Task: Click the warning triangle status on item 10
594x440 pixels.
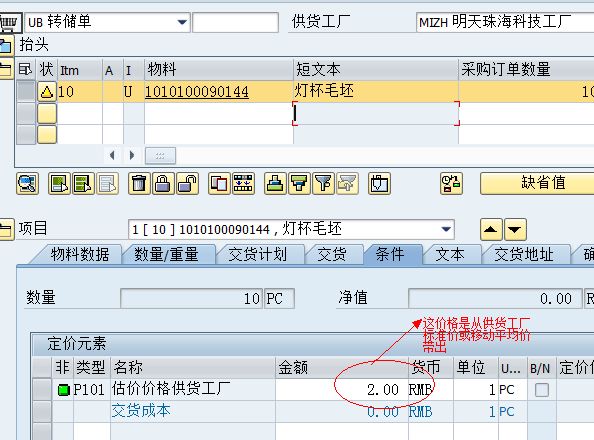Action: click(47, 92)
